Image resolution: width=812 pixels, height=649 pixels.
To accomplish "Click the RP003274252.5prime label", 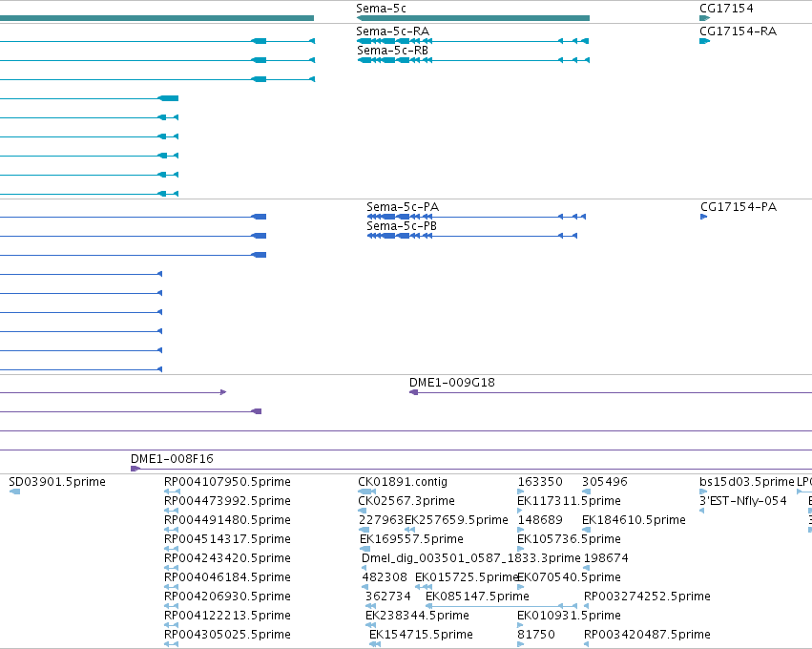I will click(647, 597).
